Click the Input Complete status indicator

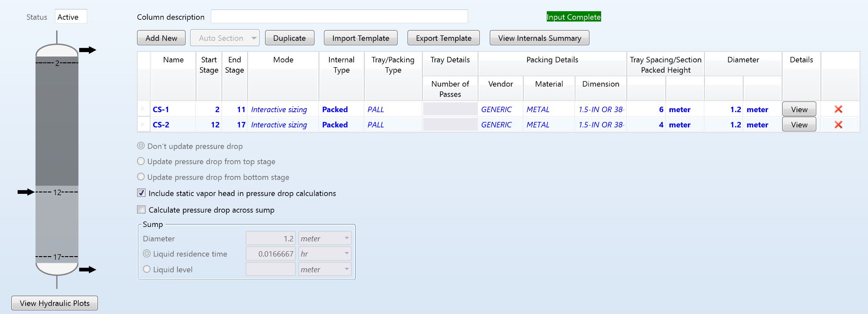coord(573,17)
